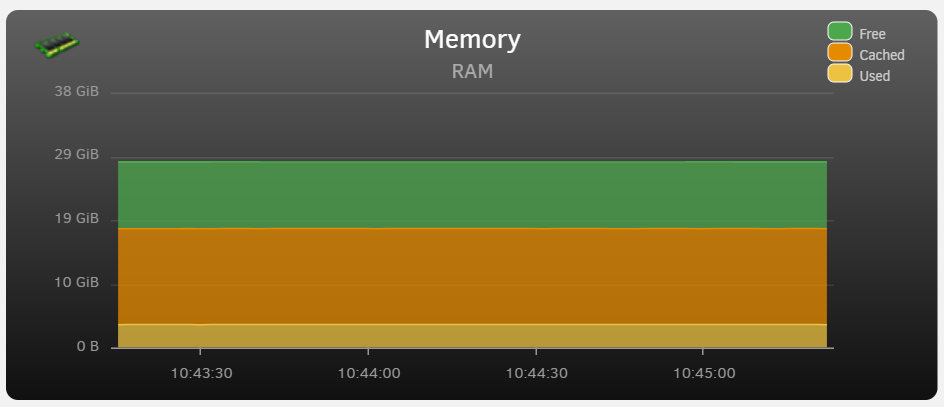Click the Free legend label
944x407 pixels.
[x=872, y=34]
